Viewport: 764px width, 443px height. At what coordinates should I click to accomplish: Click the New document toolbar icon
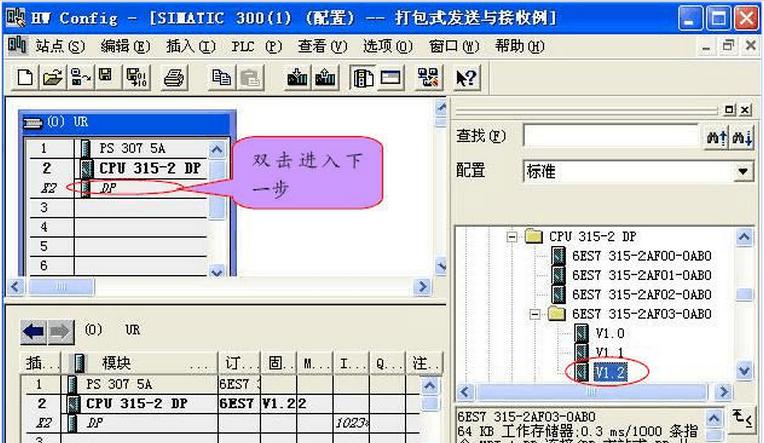pos(25,77)
